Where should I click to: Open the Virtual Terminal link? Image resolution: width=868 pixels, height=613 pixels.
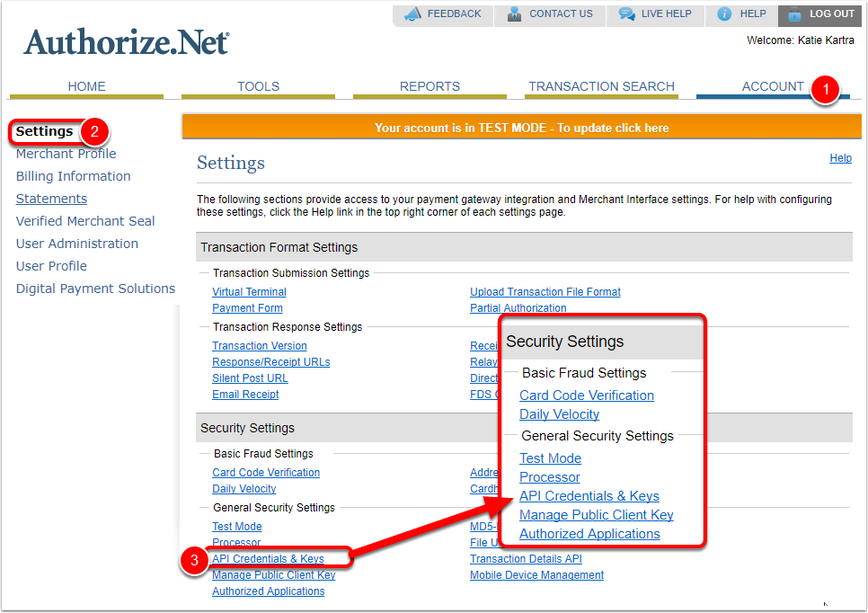pos(249,292)
